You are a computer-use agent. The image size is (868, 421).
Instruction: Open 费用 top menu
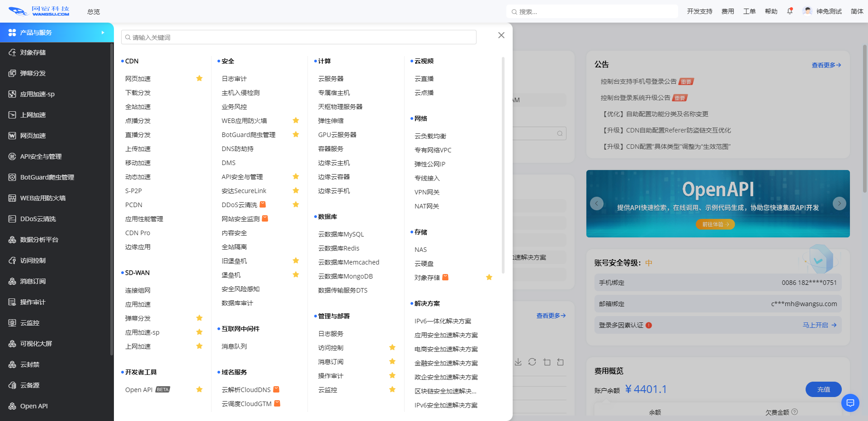pos(727,11)
